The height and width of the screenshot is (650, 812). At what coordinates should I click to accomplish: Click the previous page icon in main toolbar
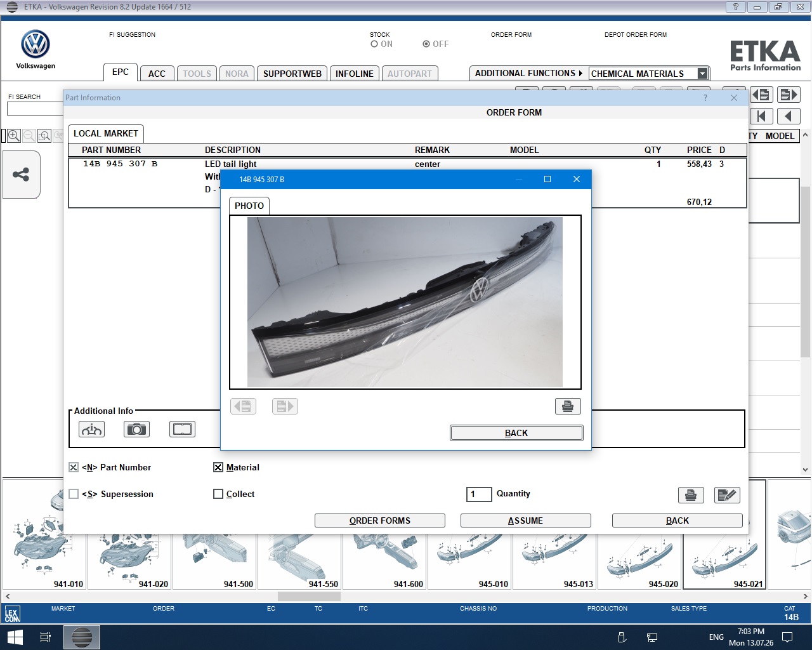coord(762,95)
